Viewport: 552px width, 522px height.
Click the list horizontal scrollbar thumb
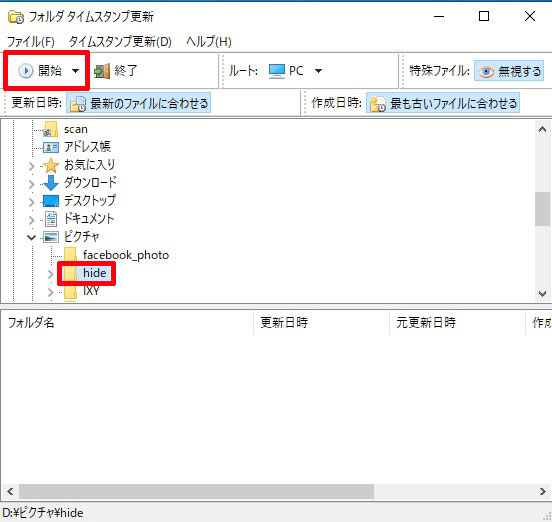point(196,491)
